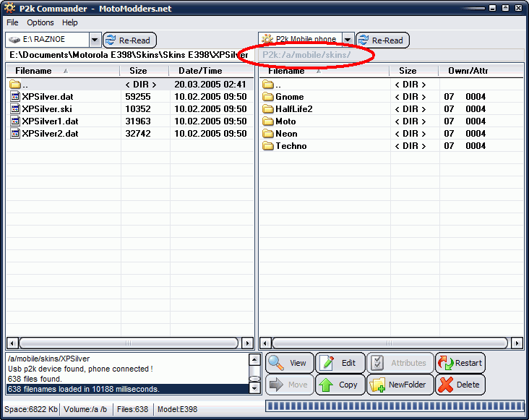Click the blue progress bar
The height and width of the screenshot is (420, 529).
tap(395, 406)
